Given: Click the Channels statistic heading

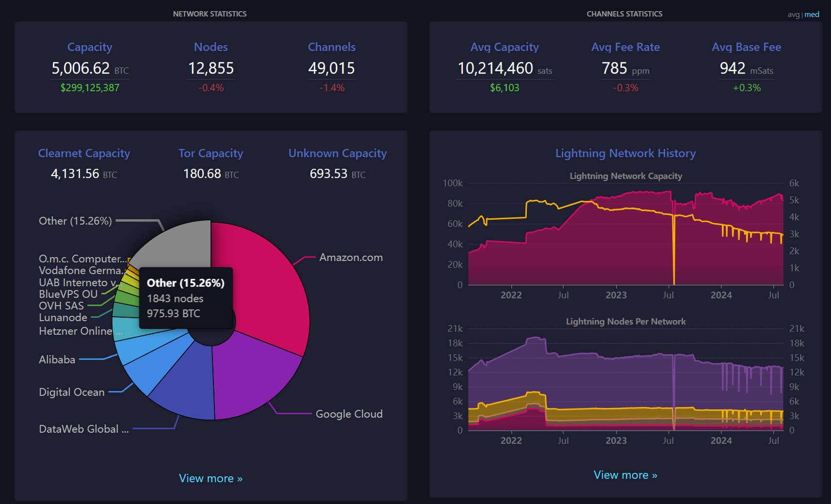Looking at the screenshot, I should tap(332, 47).
